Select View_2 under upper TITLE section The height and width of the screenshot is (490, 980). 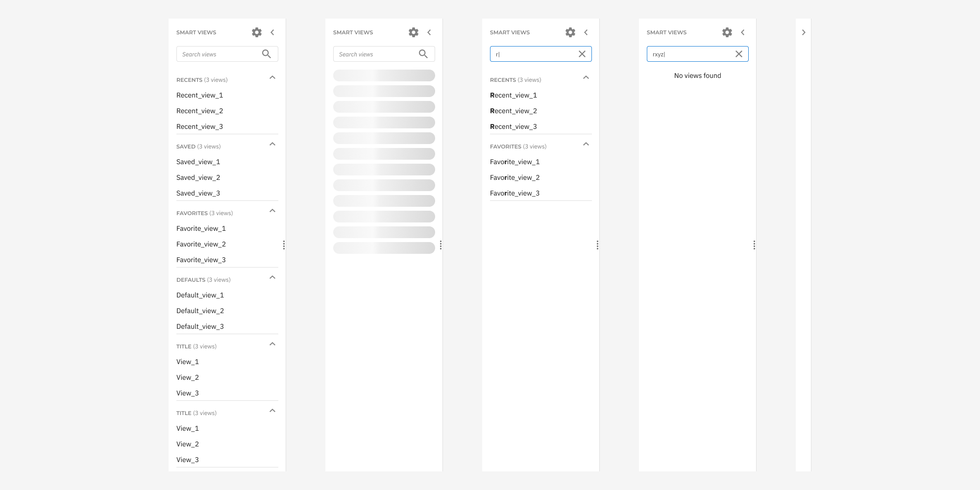click(x=188, y=377)
